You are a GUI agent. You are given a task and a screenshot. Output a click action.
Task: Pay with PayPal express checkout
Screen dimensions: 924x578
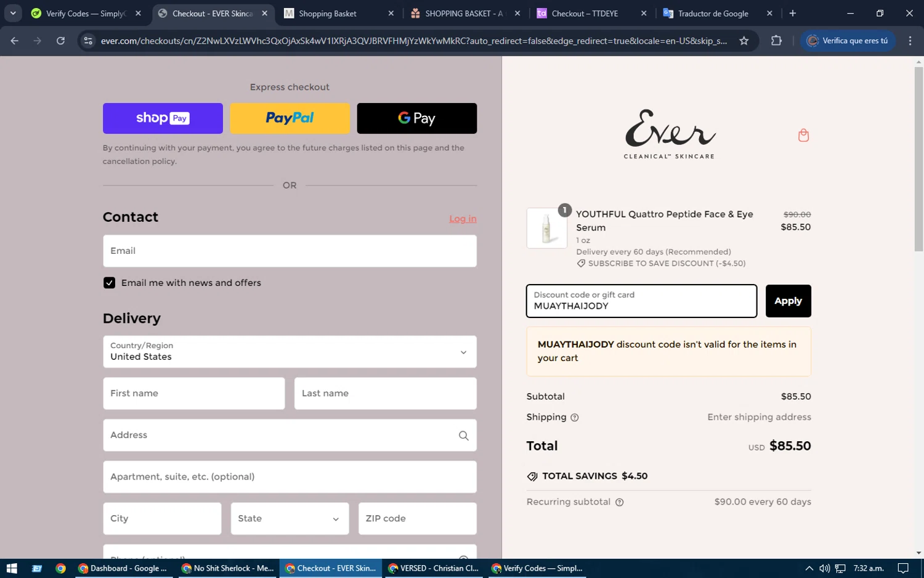pyautogui.click(x=290, y=118)
